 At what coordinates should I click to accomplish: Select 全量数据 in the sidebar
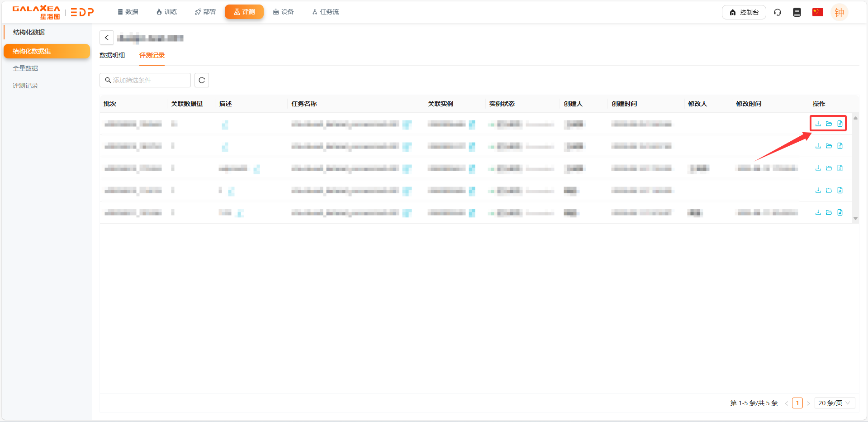[x=25, y=68]
